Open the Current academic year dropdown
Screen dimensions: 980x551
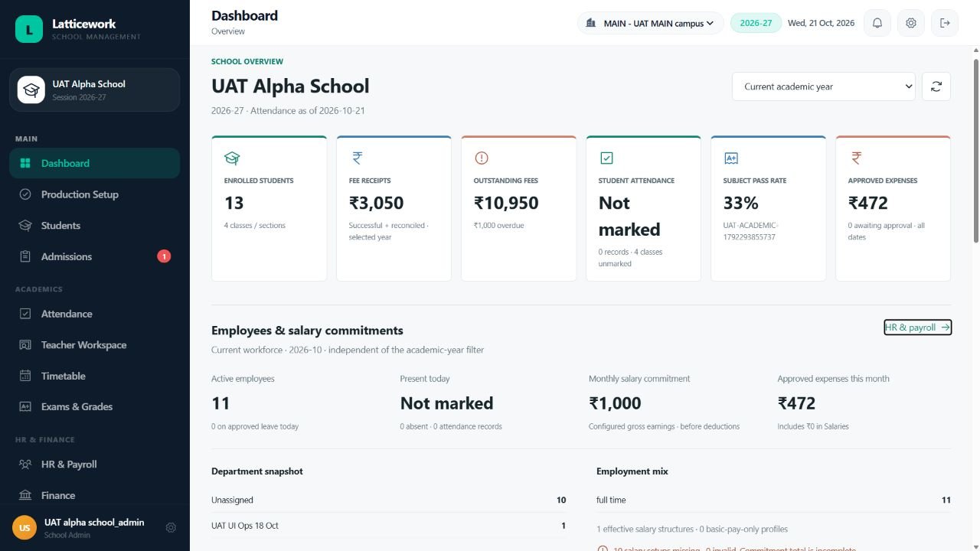click(x=824, y=86)
